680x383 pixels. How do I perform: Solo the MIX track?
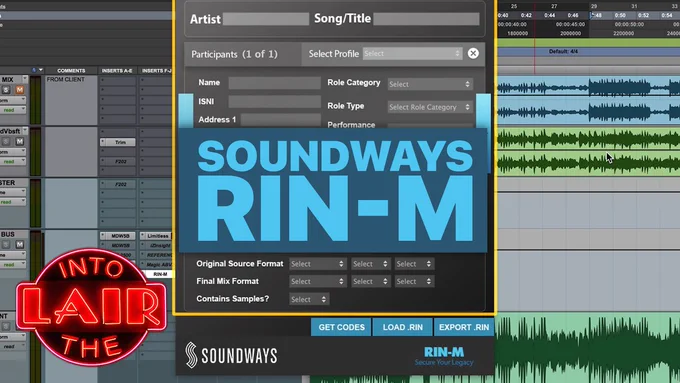coord(6,90)
